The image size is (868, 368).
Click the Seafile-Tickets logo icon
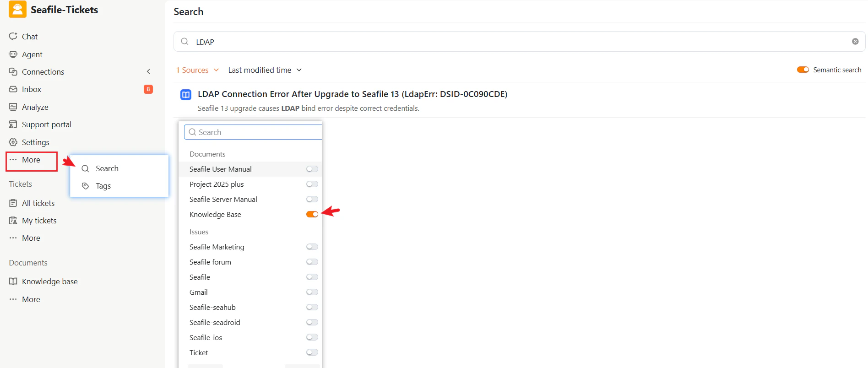tap(17, 9)
